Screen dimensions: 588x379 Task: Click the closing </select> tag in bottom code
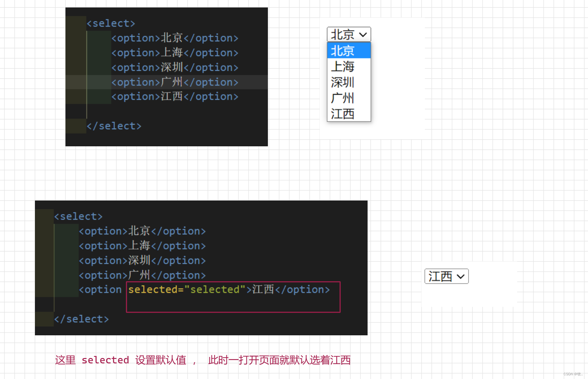coord(81,319)
